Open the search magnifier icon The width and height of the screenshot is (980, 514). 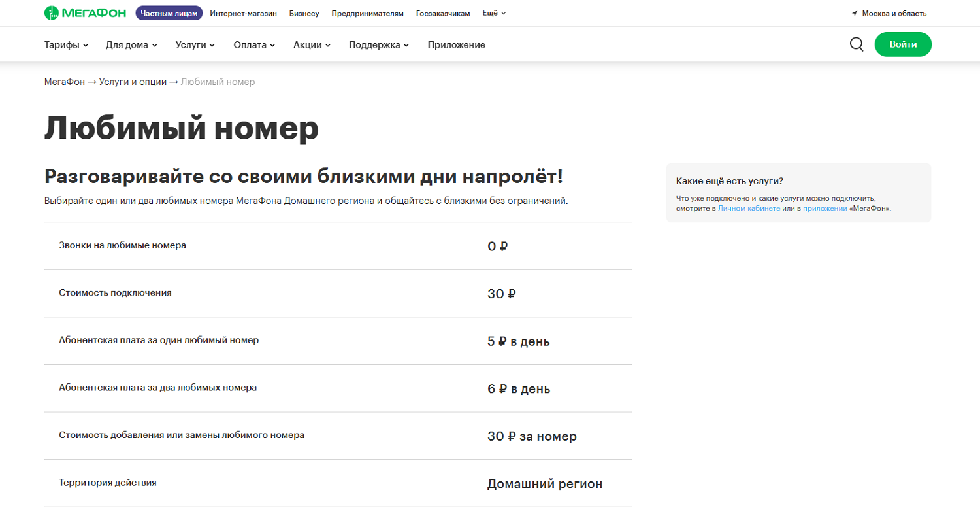click(857, 44)
